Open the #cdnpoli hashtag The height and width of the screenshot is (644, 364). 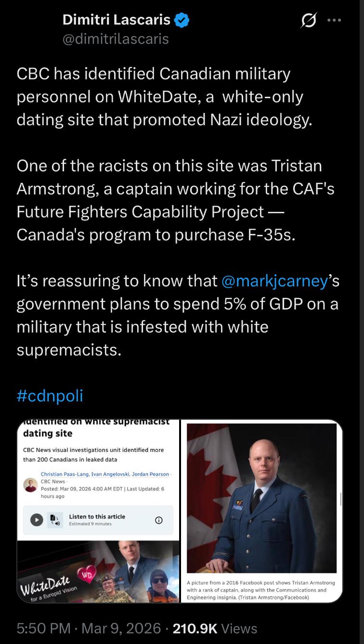50,396
